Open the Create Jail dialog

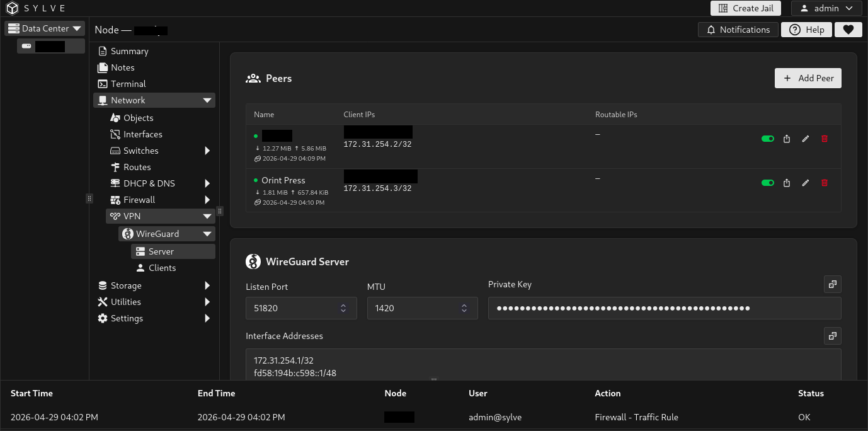[746, 8]
